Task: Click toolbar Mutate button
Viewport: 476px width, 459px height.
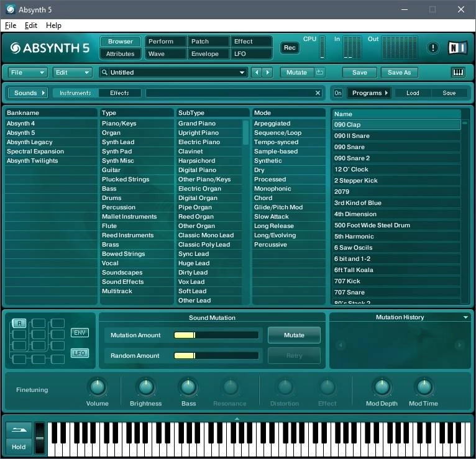Action: point(296,72)
